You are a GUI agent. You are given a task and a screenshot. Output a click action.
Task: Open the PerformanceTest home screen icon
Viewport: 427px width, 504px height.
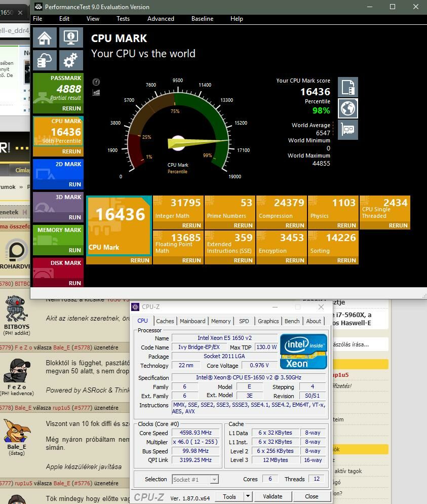click(x=45, y=37)
